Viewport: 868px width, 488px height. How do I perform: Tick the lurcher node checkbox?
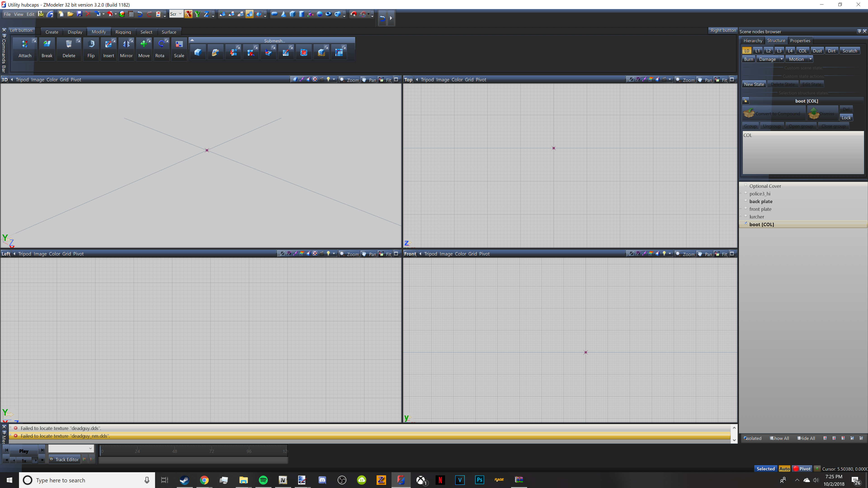[x=746, y=216]
